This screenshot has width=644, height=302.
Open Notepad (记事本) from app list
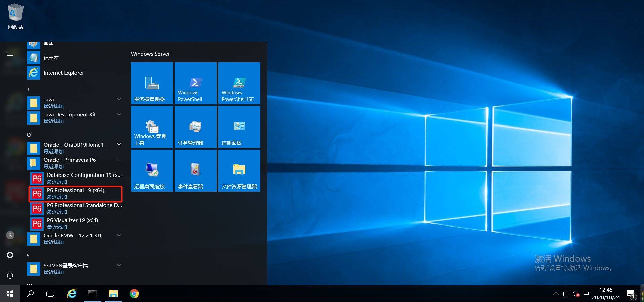[75, 58]
